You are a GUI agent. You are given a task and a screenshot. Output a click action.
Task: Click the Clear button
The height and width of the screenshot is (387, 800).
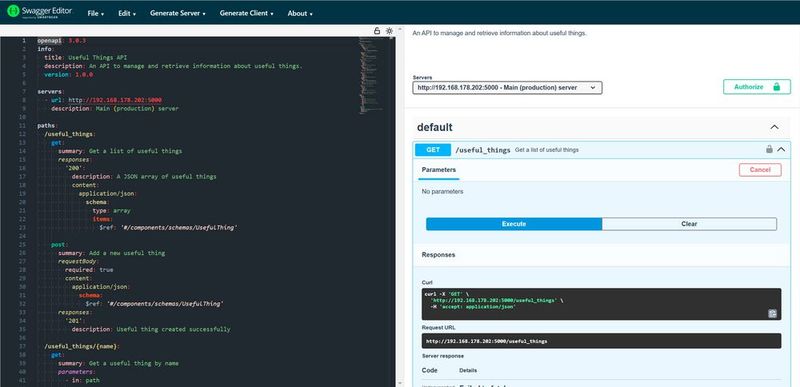[689, 224]
